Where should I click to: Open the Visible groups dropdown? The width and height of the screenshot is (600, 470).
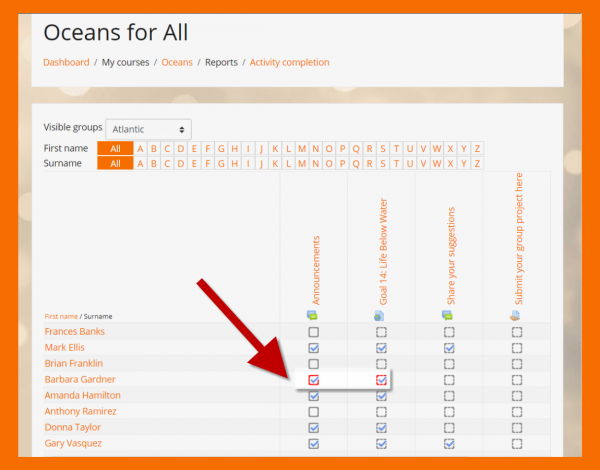[x=148, y=129]
